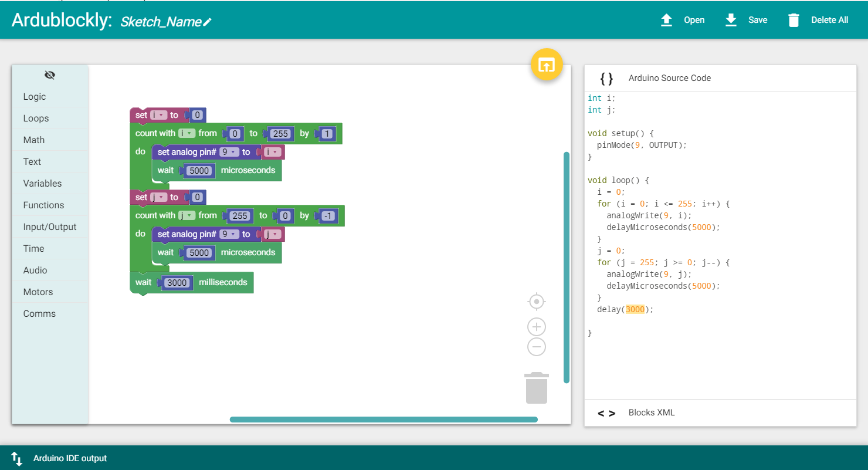Zoom out using the minus circle
This screenshot has height=470, width=868.
[537, 347]
